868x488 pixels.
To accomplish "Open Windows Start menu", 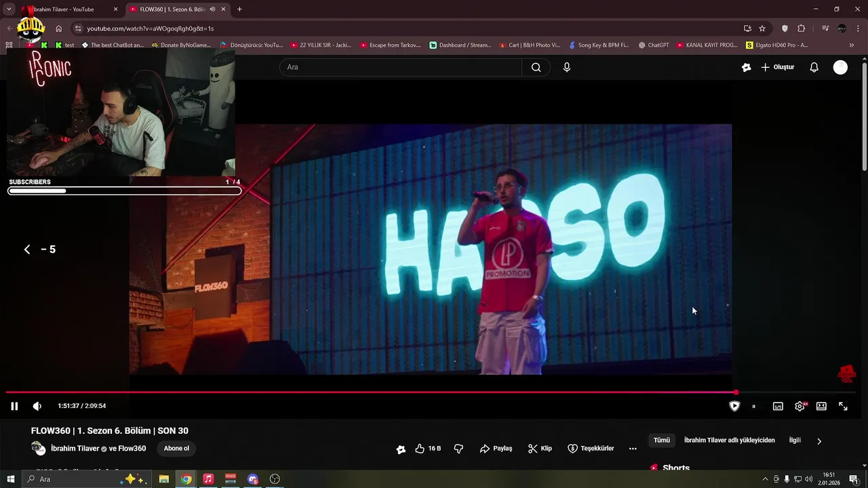I will [11, 479].
